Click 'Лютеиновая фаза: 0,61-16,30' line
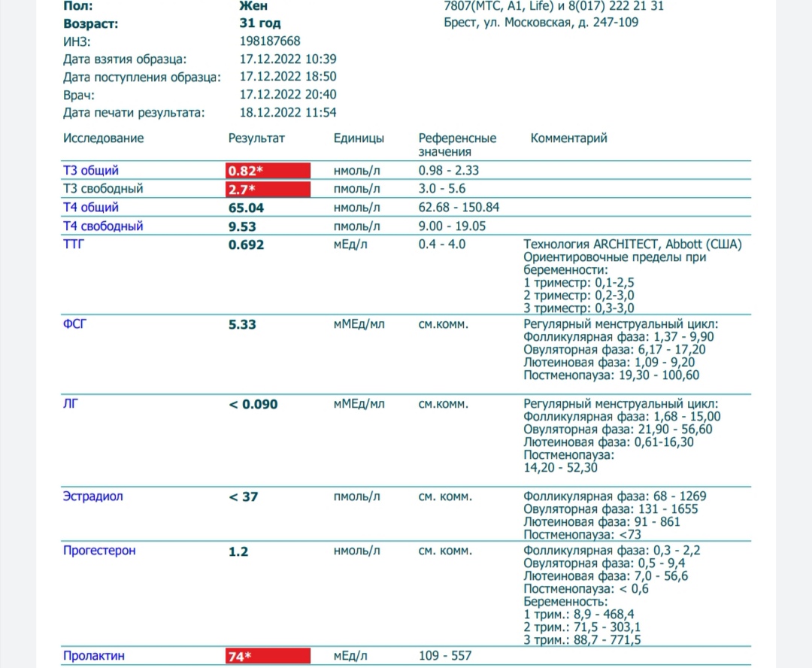Screen dimensions: 812x668 click(x=608, y=442)
